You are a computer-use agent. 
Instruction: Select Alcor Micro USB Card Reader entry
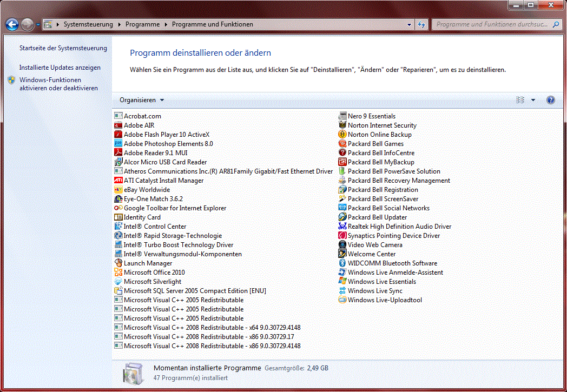tap(161, 162)
